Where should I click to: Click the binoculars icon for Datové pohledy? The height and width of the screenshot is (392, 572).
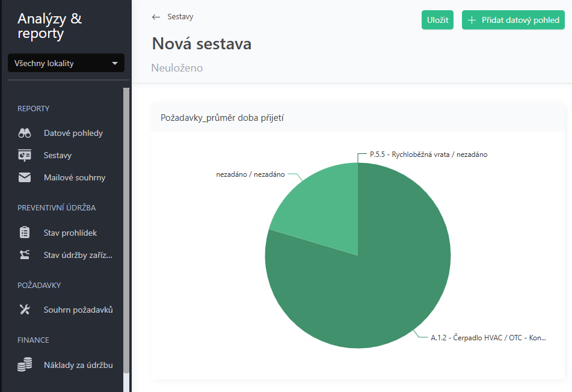(x=25, y=133)
